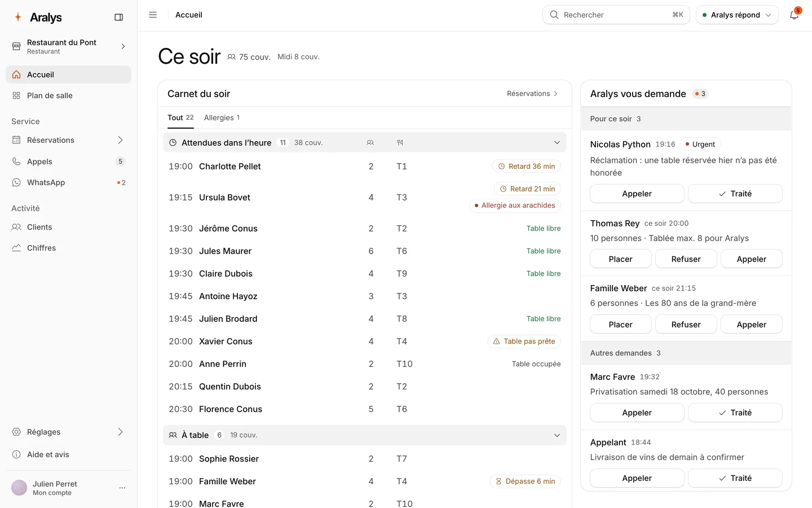Open Plan de salle in sidebar
The image size is (812, 508).
(x=68, y=95)
